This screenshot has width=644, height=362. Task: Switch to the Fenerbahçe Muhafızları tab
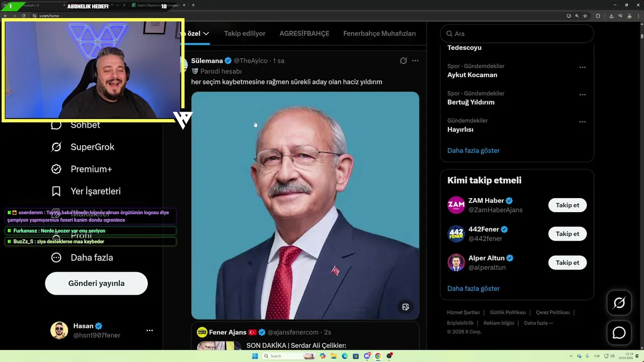click(379, 34)
